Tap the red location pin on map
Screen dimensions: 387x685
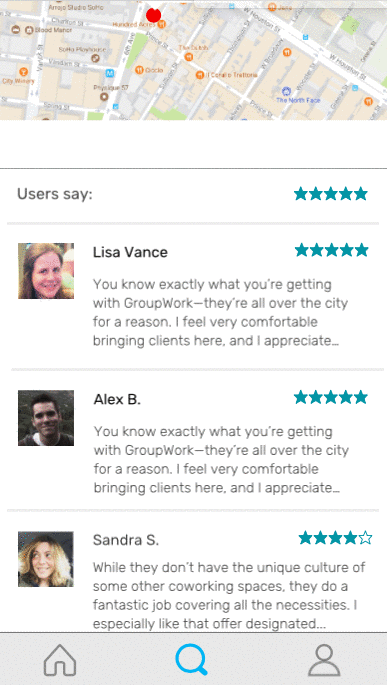pos(153,15)
